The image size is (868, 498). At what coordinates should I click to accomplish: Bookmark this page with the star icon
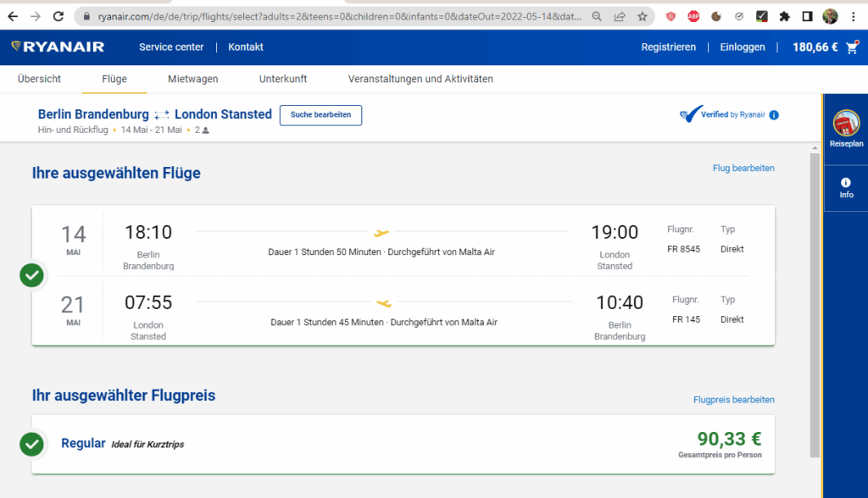pos(643,16)
